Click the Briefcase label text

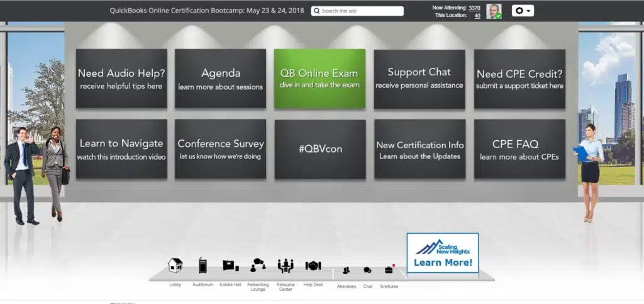tap(389, 287)
